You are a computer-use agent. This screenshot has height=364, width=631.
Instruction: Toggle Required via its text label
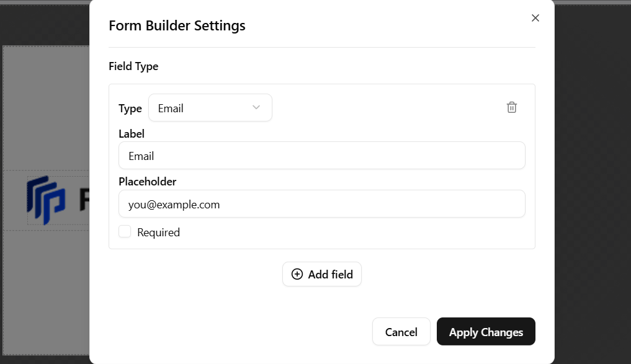[x=159, y=233]
